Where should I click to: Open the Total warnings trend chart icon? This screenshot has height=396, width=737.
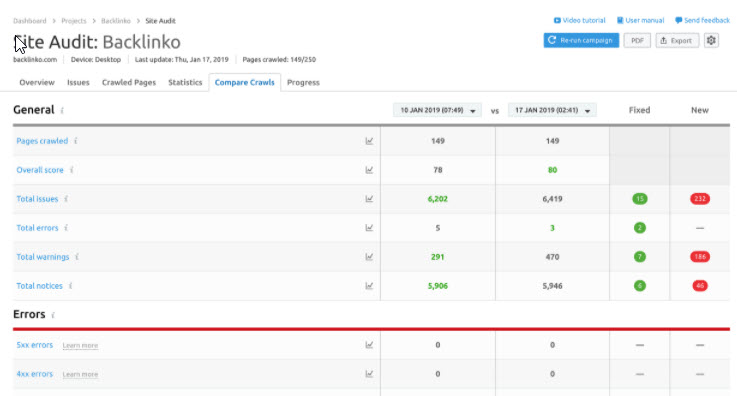click(369, 257)
